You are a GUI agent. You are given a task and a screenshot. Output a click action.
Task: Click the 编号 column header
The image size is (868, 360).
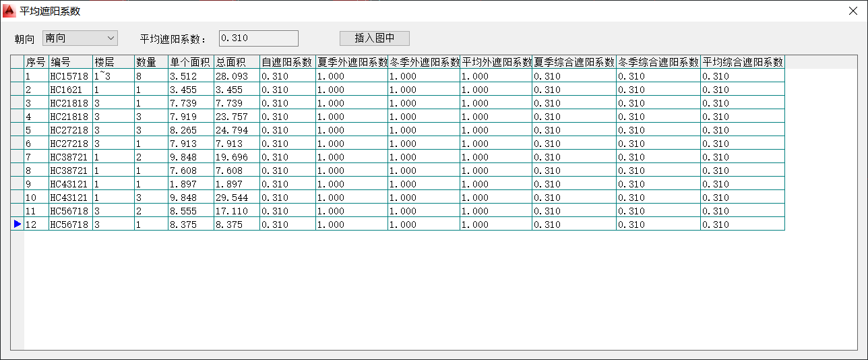(x=70, y=62)
